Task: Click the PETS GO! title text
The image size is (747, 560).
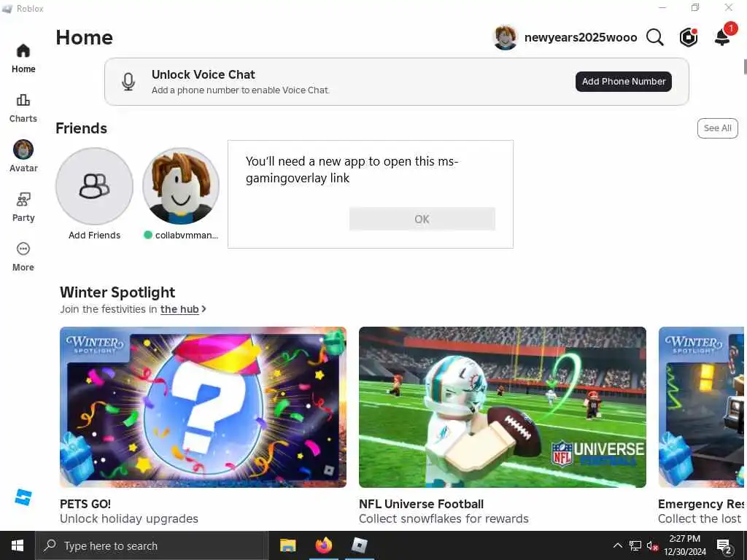Action: point(85,504)
